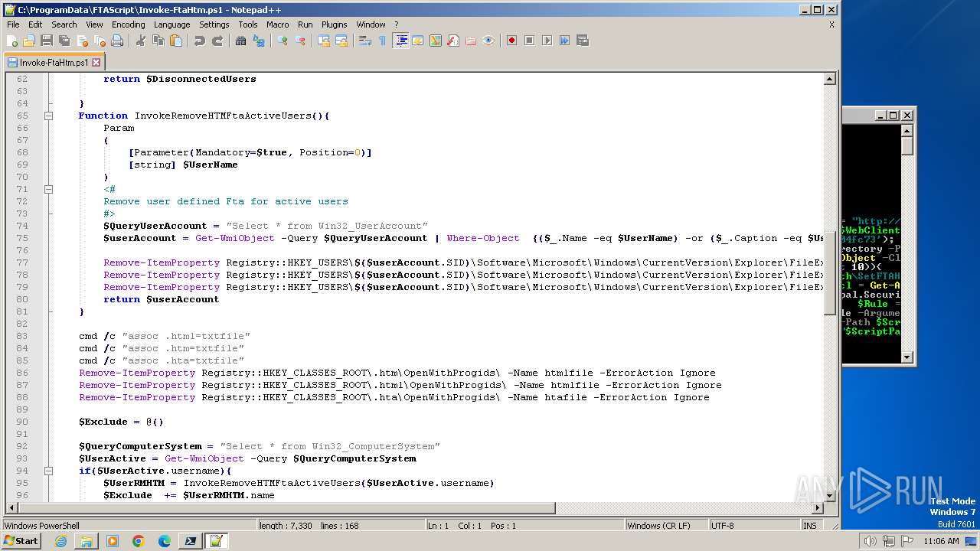Collapse the InvokeRemoveHTMFtaActiveUsers function fold at line 65

click(48, 116)
